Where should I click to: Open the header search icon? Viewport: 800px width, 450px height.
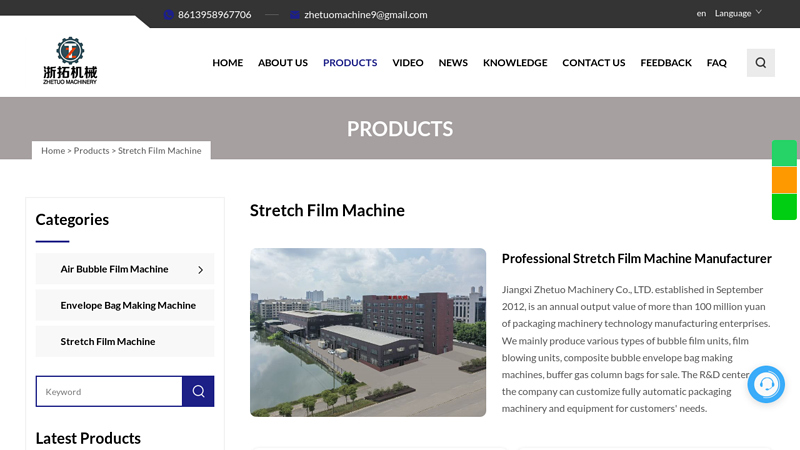(760, 63)
